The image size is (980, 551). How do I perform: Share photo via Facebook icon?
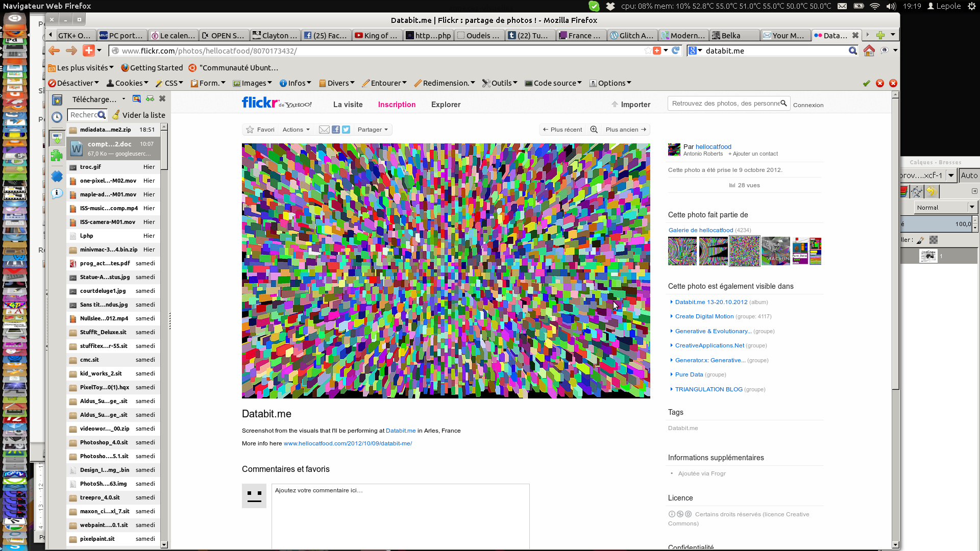click(335, 130)
